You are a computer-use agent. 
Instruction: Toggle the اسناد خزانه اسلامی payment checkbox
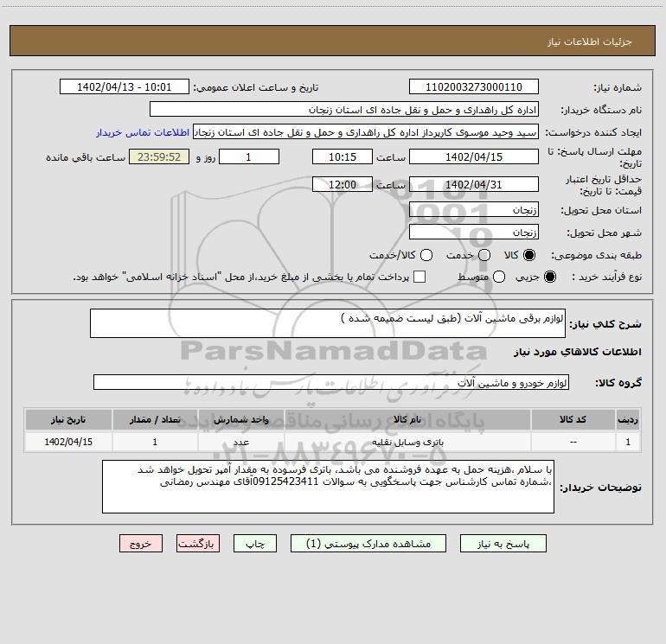point(419,277)
